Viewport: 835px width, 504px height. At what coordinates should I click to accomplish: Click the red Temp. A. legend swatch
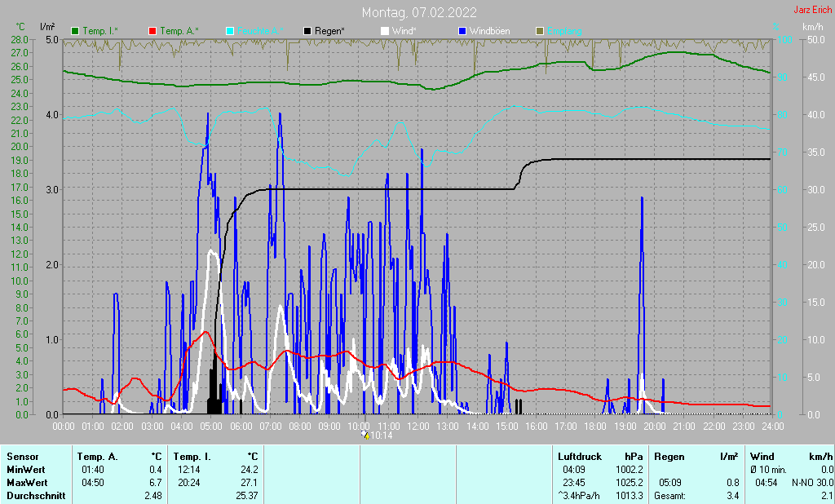pos(152,31)
